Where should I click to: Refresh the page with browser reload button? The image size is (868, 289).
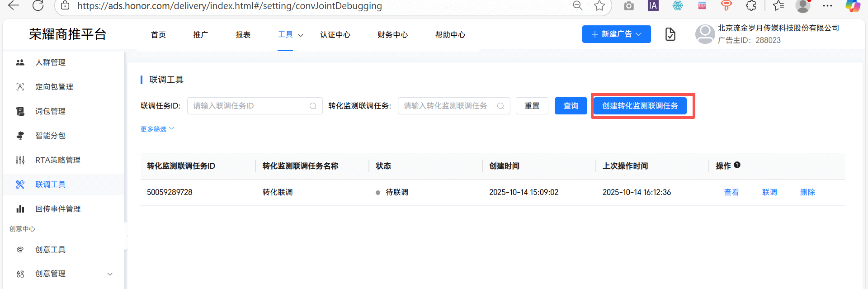(x=38, y=6)
